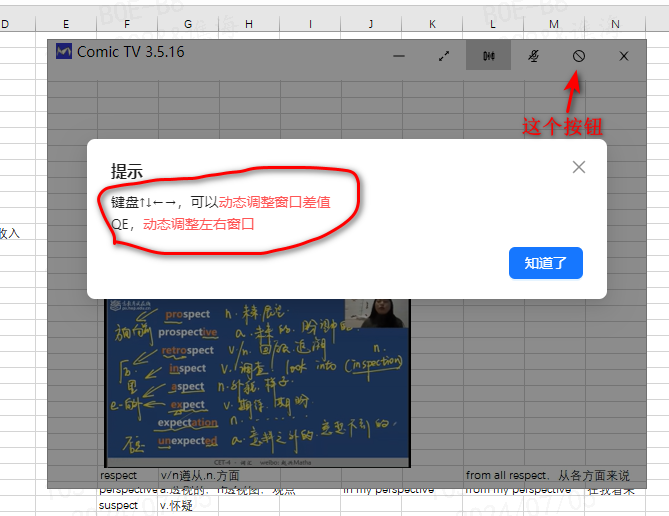Select column F header in spreadsheet
The image size is (669, 516).
pos(127,24)
